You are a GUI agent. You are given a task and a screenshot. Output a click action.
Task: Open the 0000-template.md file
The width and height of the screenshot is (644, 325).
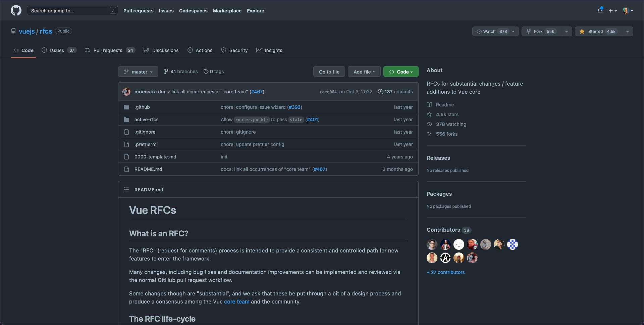tap(155, 157)
